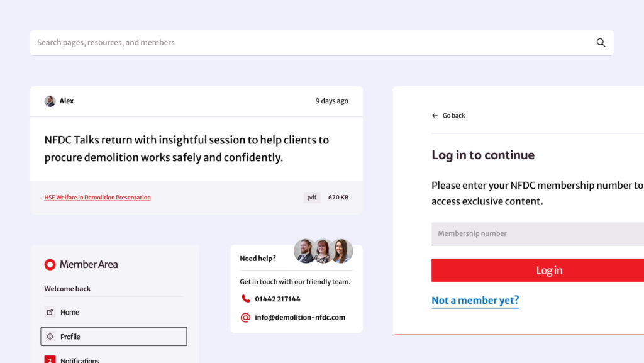Click the red email at-sign icon
Image resolution: width=644 pixels, height=363 pixels.
point(245,318)
